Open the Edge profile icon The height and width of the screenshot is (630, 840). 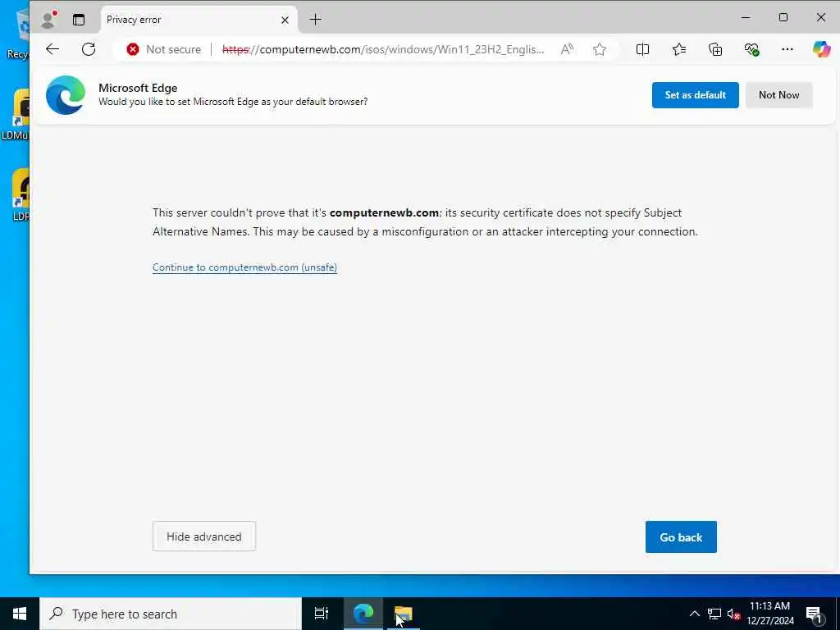pyautogui.click(x=48, y=20)
